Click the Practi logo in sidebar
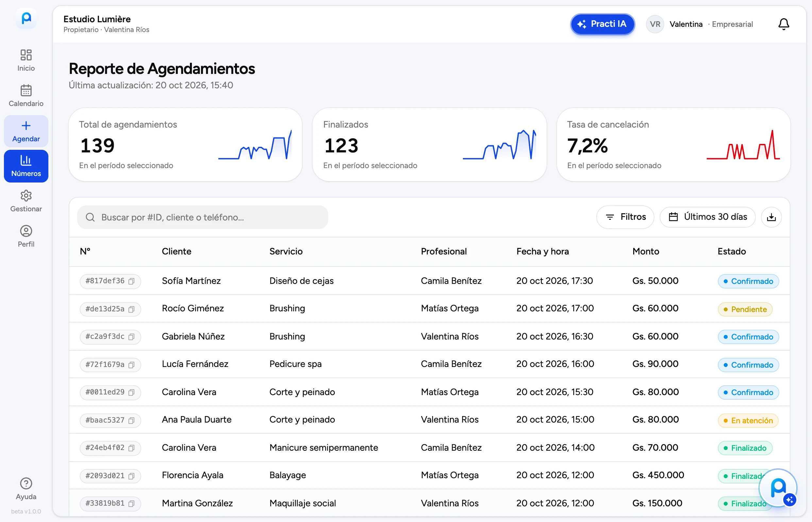Image resolution: width=812 pixels, height=522 pixels. [26, 18]
